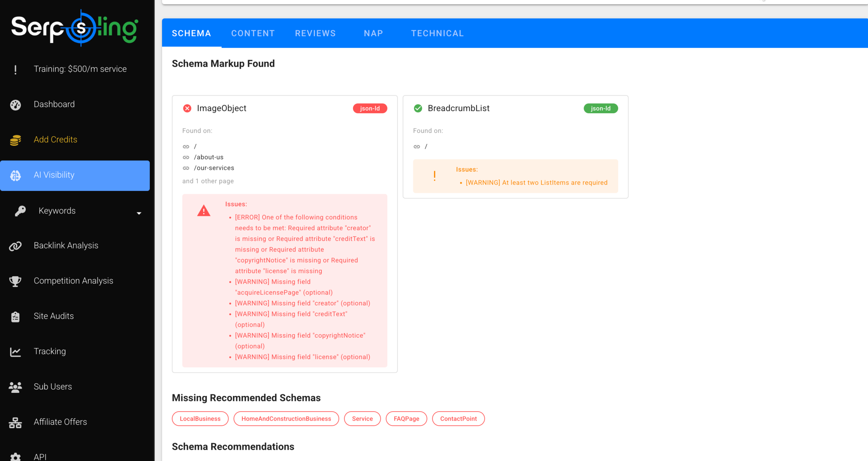Click the Site Audits clipboard icon
This screenshot has height=461, width=868.
[15, 317]
